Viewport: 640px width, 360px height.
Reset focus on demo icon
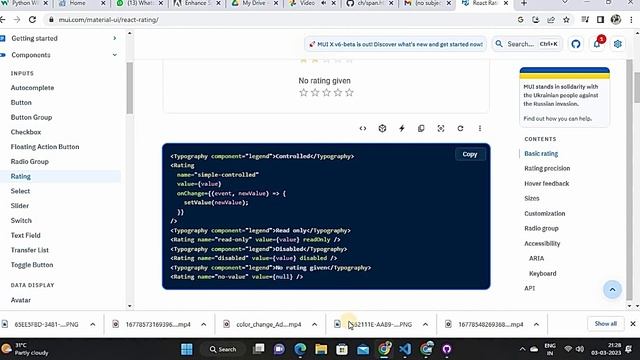441,129
